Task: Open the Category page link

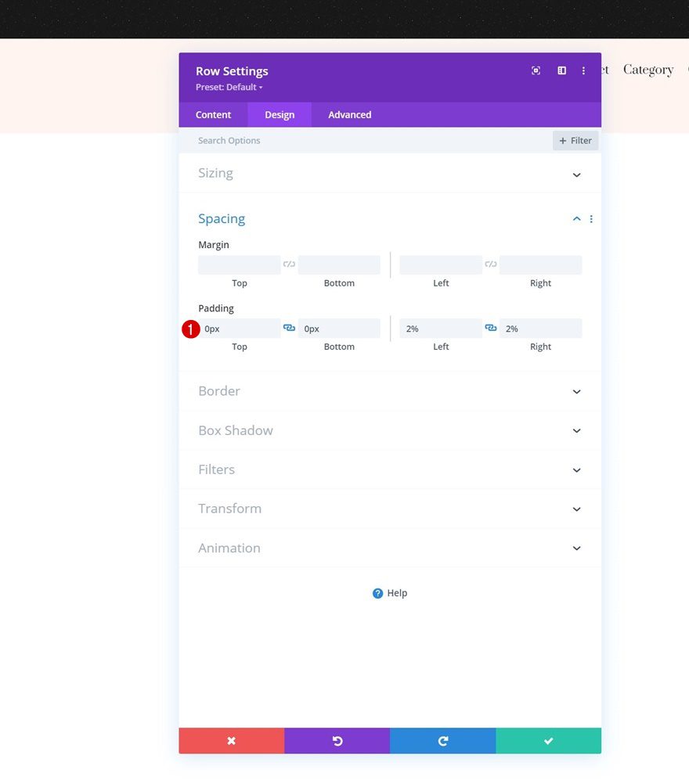Action: (648, 70)
